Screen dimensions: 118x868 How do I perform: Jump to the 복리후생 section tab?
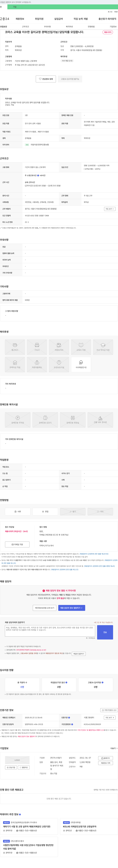[x=69, y=27]
